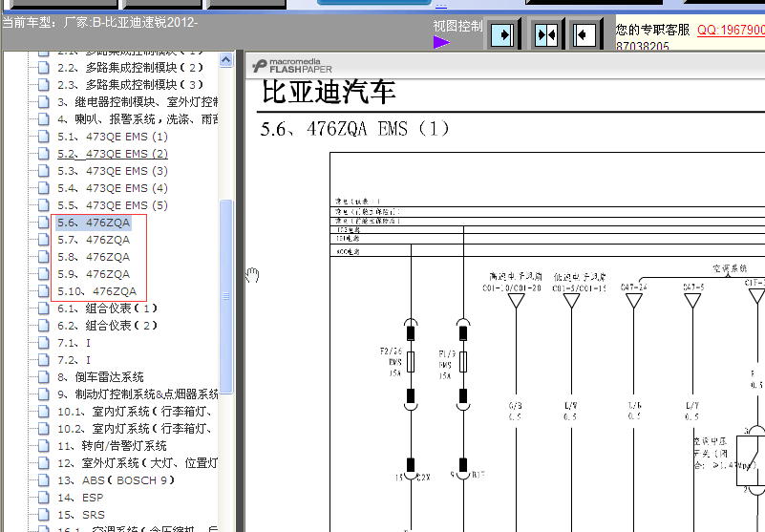Open 5.1 473QE EMS (1)

coord(112,137)
